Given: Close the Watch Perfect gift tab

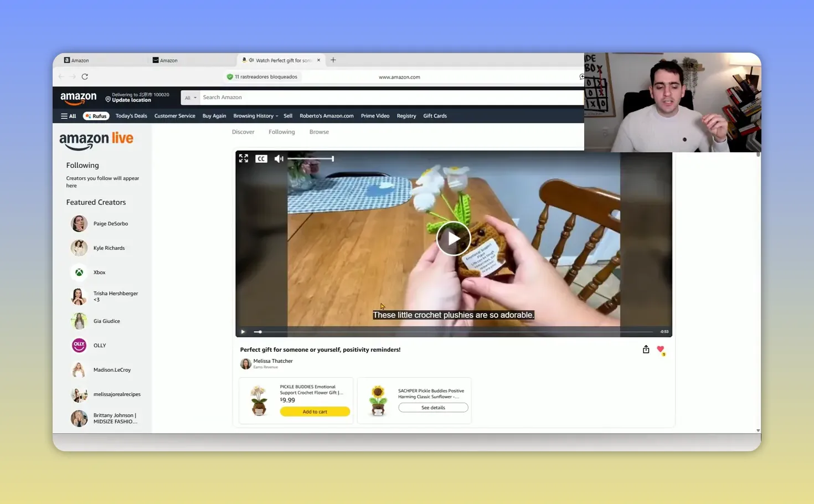Looking at the screenshot, I should point(318,60).
